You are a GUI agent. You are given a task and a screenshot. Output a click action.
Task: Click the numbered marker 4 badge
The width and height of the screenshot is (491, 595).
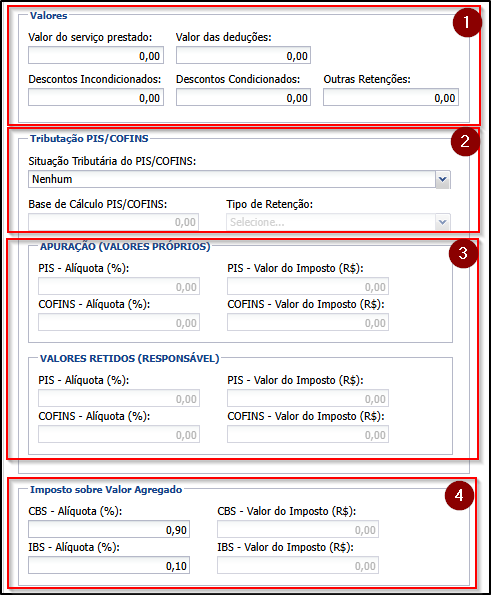pyautogui.click(x=459, y=496)
